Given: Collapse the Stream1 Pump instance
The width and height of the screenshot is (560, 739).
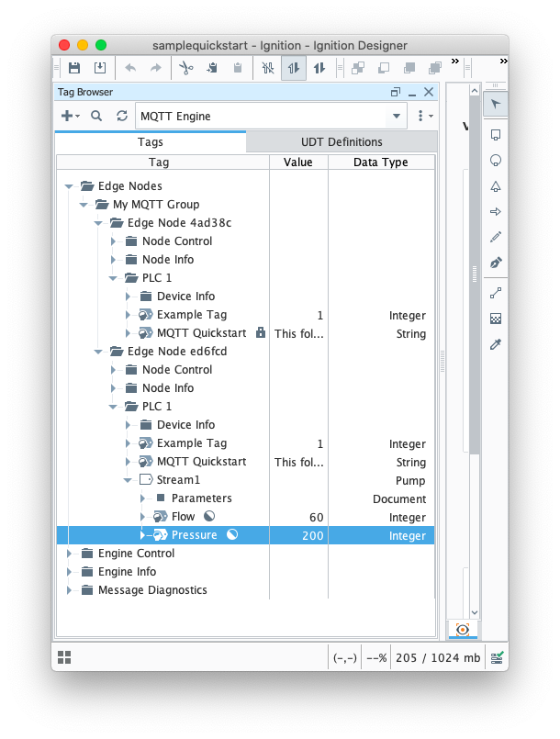Looking at the screenshot, I should tap(128, 480).
